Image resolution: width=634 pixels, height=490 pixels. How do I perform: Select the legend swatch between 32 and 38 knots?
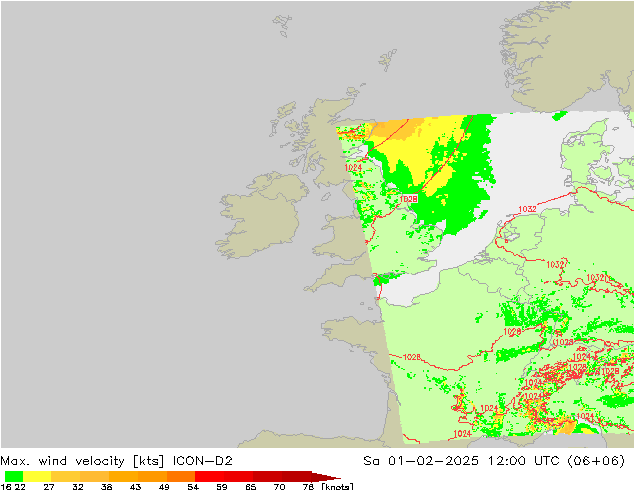tap(94, 476)
